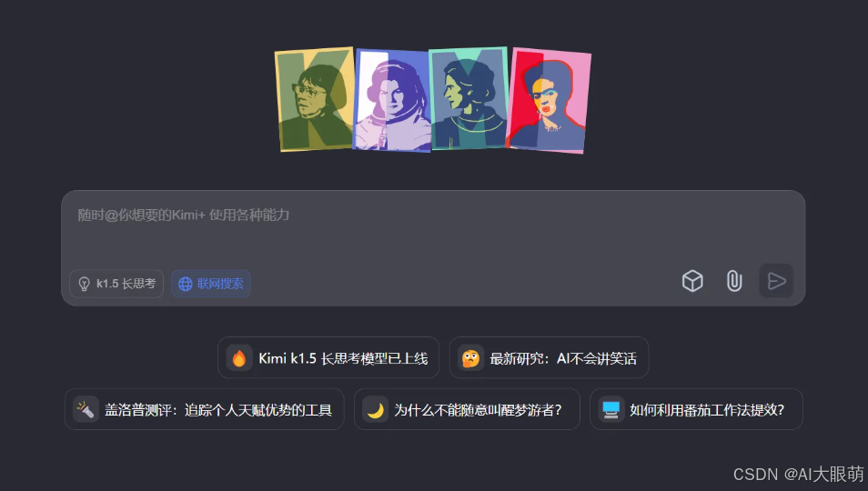
Task: Send message with the arrow button
Action: 776,281
